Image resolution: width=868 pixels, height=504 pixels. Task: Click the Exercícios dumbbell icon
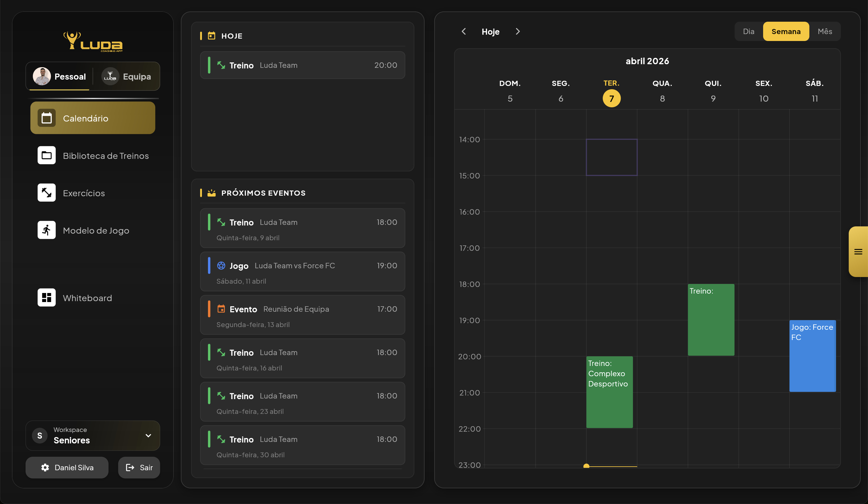[46, 193]
